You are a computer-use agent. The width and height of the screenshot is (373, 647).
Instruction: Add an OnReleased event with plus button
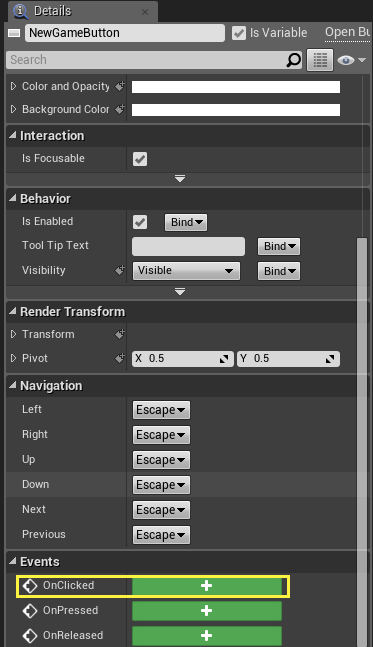[207, 635]
